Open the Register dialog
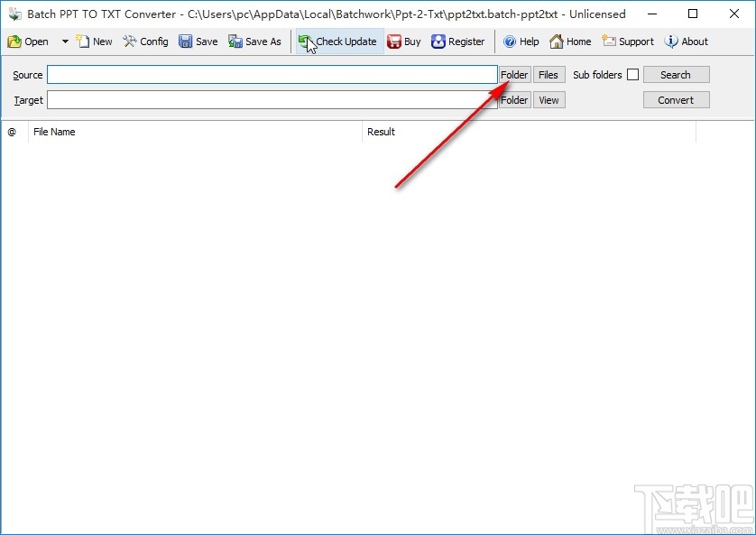This screenshot has width=756, height=535. [x=458, y=42]
